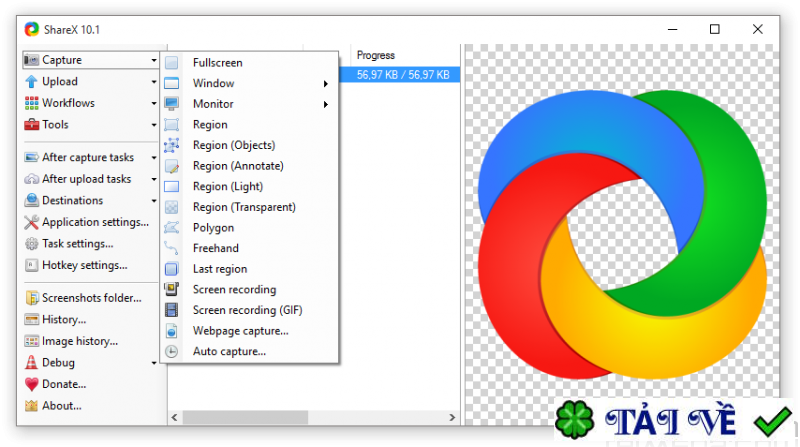
Task: Select Screen recording (GIF) entry
Action: (249, 310)
